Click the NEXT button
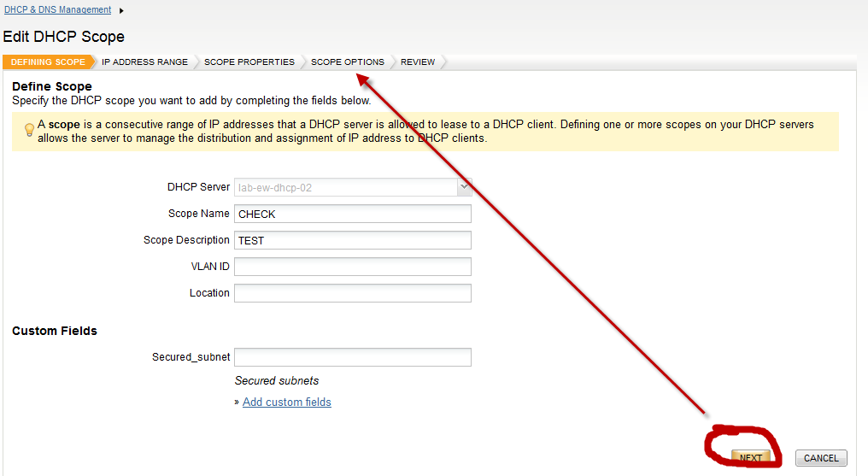Image resolution: width=868 pixels, height=476 pixels. coord(751,458)
